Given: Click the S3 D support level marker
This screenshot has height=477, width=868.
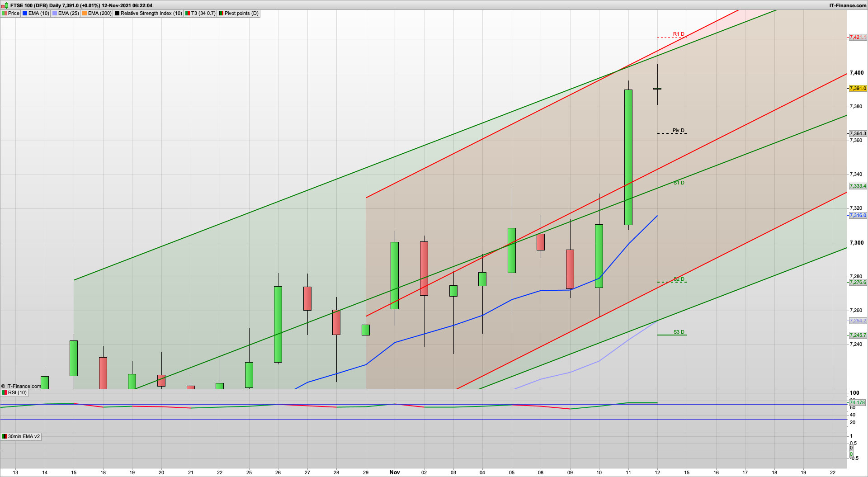Looking at the screenshot, I should (679, 332).
